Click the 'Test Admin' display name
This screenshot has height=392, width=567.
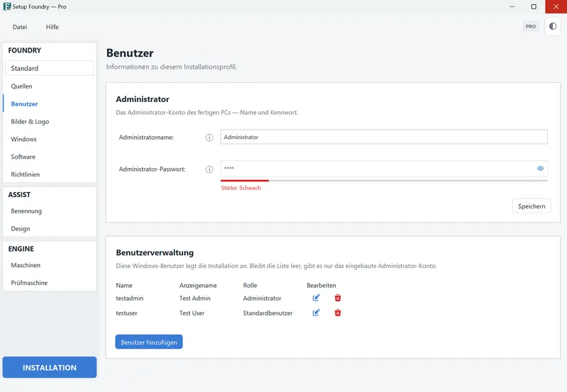[x=195, y=298]
